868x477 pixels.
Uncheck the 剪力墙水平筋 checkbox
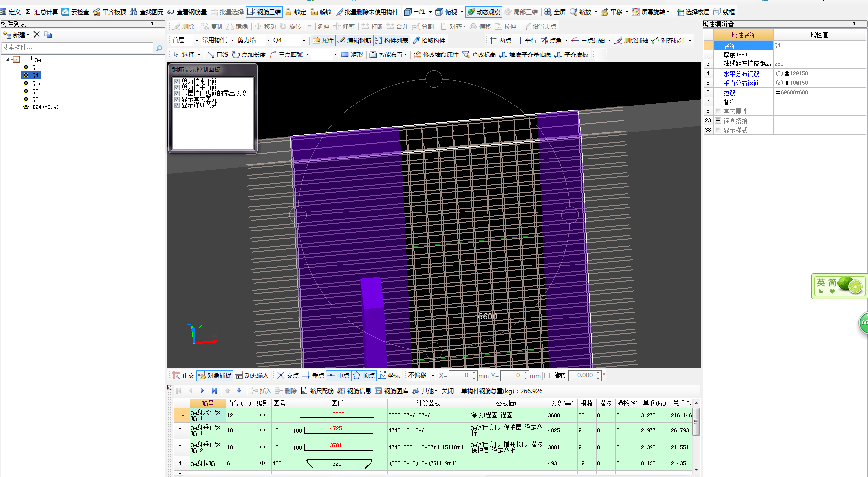tap(177, 81)
